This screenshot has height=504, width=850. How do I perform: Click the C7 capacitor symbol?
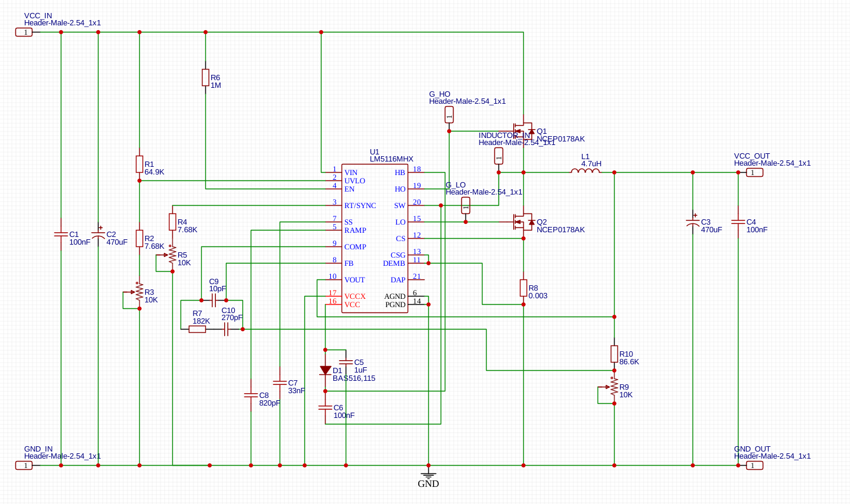pos(280,383)
